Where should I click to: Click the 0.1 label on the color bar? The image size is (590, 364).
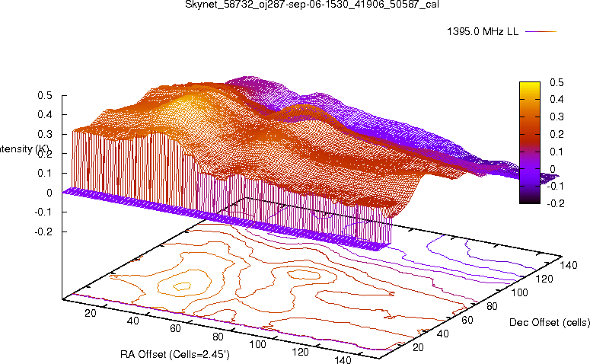point(557,152)
